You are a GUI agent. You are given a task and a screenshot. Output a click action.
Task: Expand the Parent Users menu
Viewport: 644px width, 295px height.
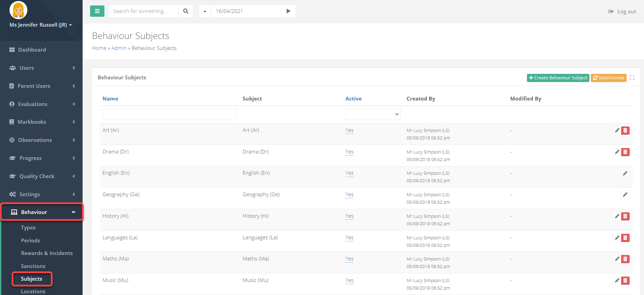41,86
